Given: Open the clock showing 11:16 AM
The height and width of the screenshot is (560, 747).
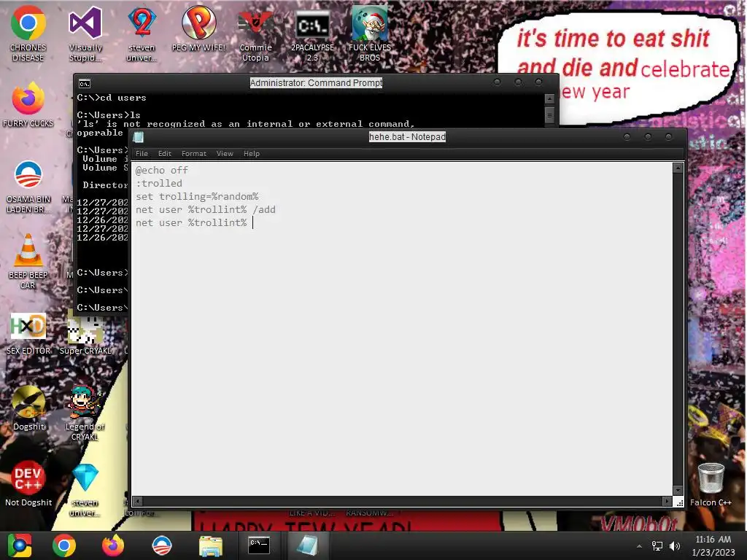Looking at the screenshot, I should point(713,545).
